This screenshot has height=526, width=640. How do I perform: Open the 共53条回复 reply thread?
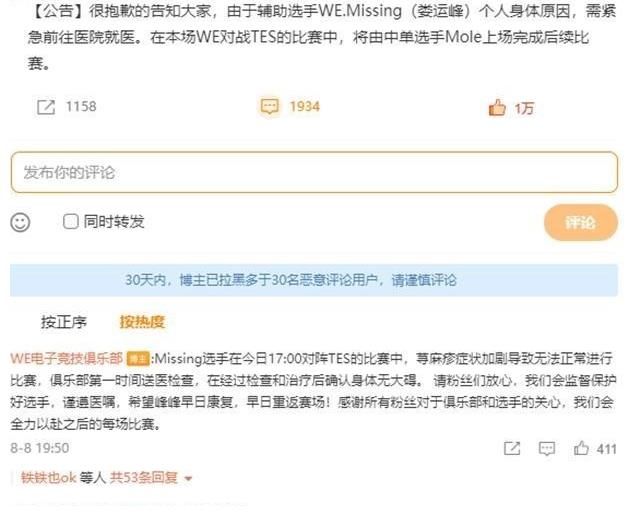coord(144,477)
